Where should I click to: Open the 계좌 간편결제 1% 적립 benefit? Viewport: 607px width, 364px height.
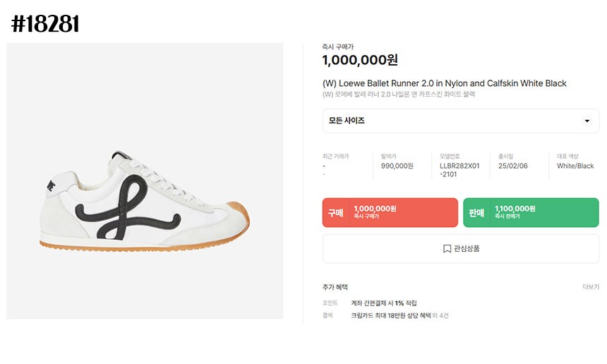(x=383, y=303)
